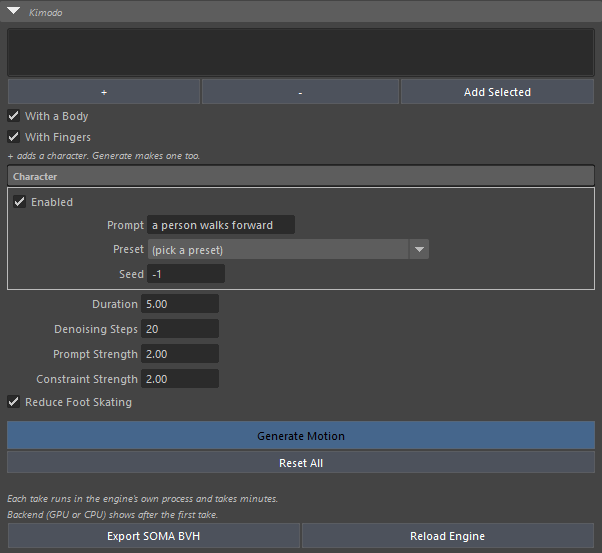Click the Character section header

(301, 176)
